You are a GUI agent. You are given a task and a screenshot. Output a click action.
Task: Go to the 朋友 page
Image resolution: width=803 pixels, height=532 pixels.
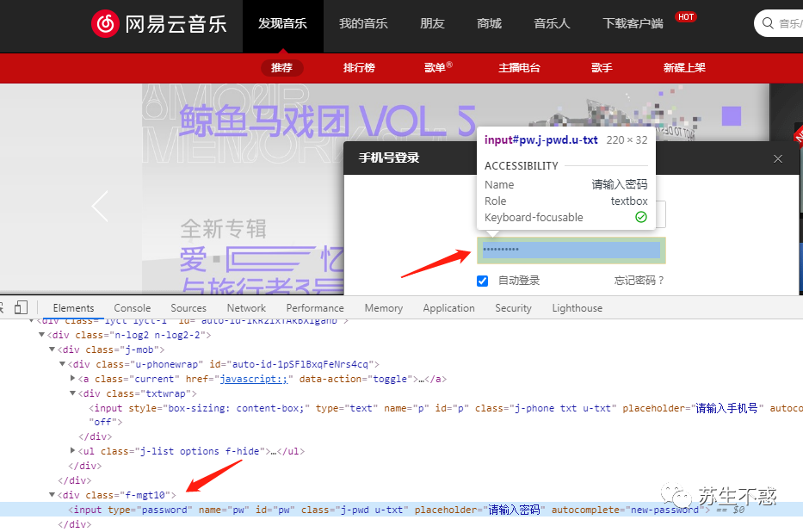coord(432,23)
